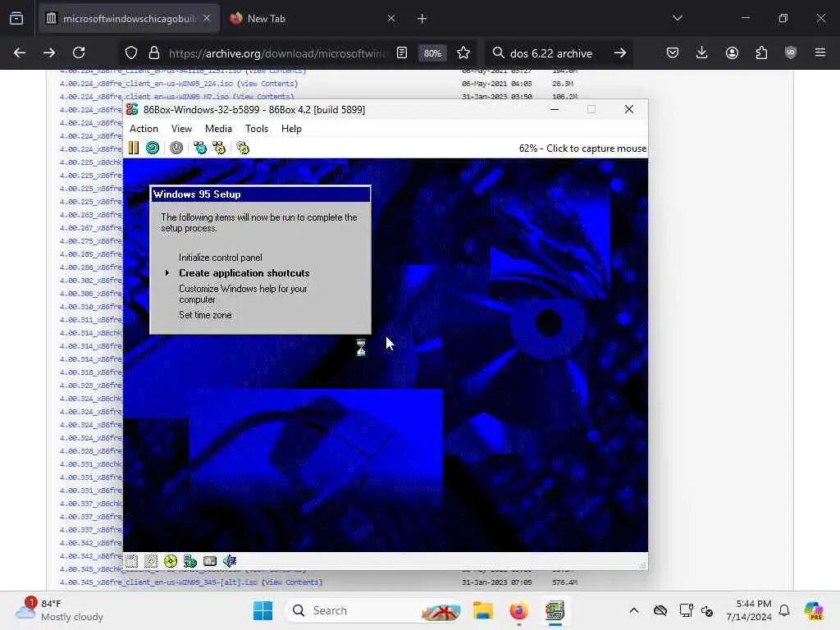Click '62% - Click to capture mouse' status
Screen dimensions: 840x630
[x=582, y=148]
